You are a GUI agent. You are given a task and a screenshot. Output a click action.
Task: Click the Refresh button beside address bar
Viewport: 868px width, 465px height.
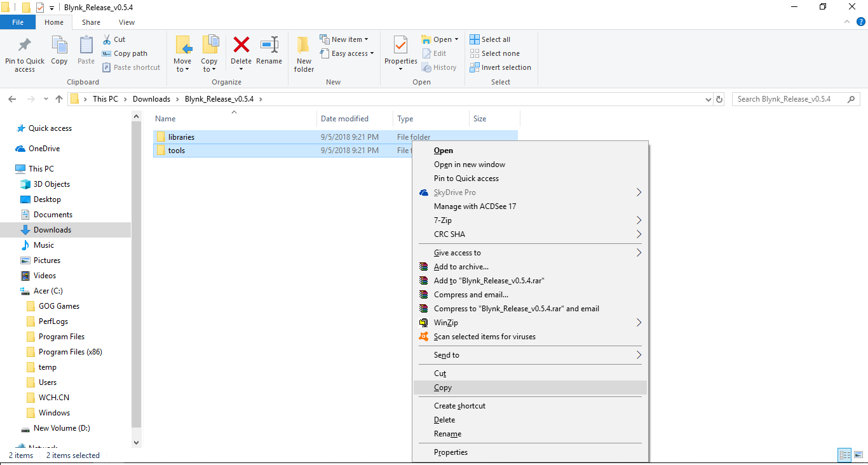pyautogui.click(x=719, y=99)
